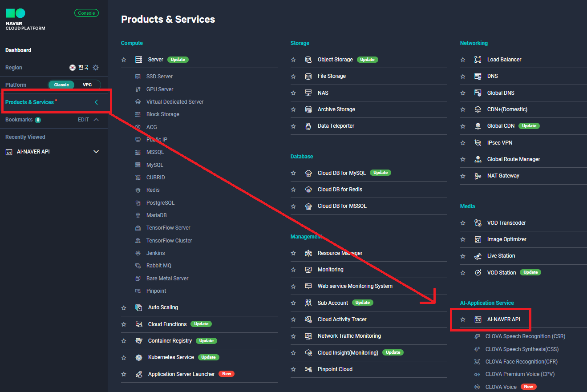This screenshot has width=587, height=392.
Task: Open CLOVA Face Recognition(CFR)
Action: point(522,362)
